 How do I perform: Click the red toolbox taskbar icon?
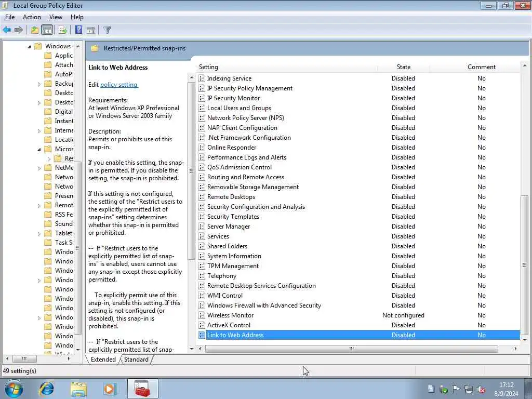[x=142, y=389]
